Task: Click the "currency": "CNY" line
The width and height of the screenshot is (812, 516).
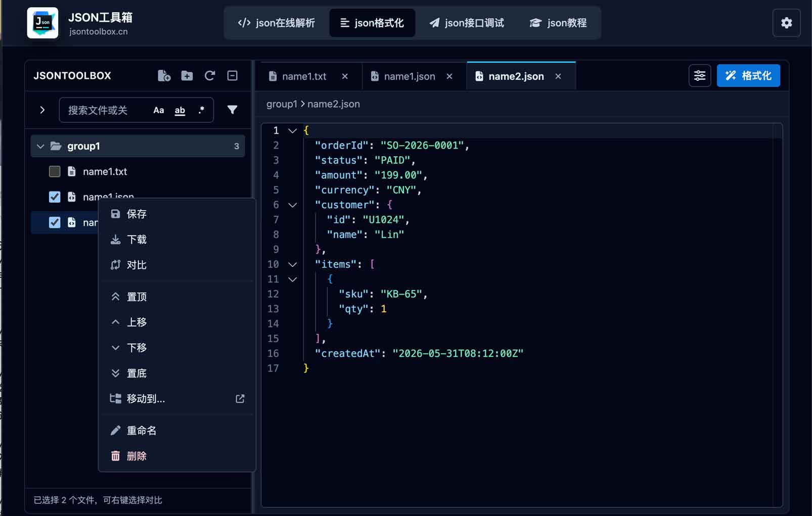Action: [368, 190]
